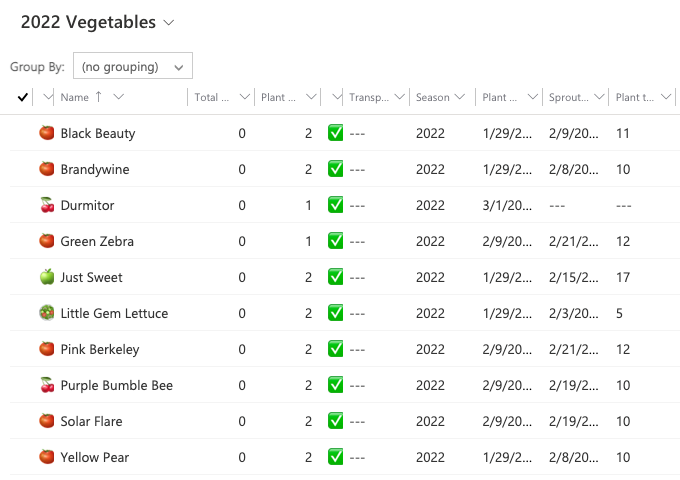Click the tomato icon beside Green Zebra
Viewport: 680px width, 480px height.
[47, 241]
